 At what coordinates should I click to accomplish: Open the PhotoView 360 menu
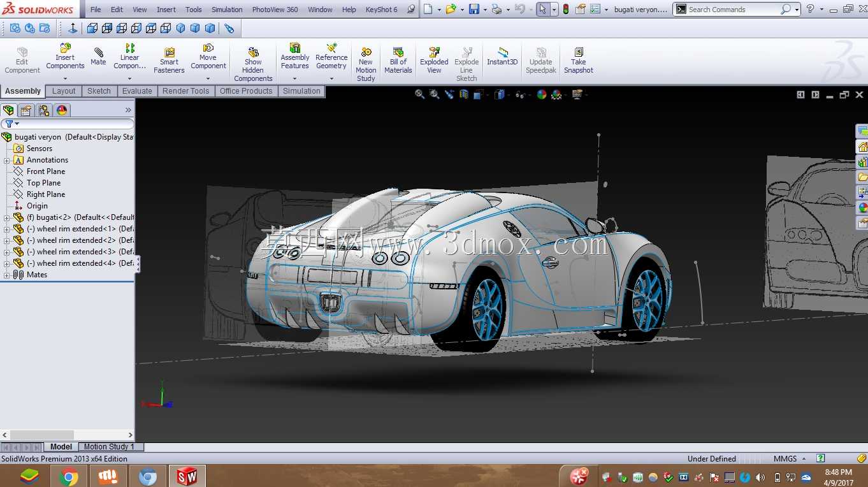click(x=275, y=10)
